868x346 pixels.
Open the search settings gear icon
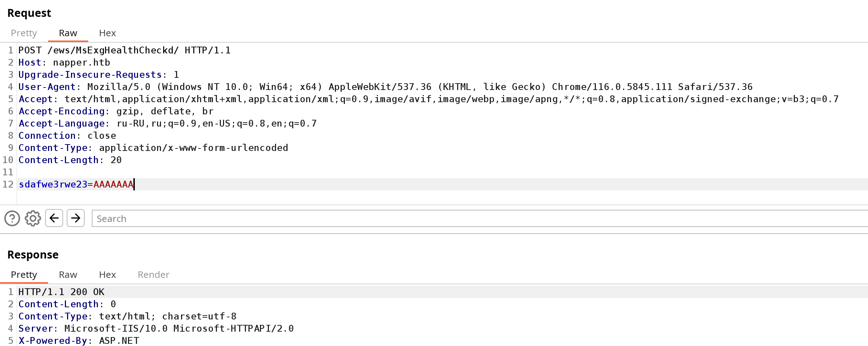click(33, 218)
